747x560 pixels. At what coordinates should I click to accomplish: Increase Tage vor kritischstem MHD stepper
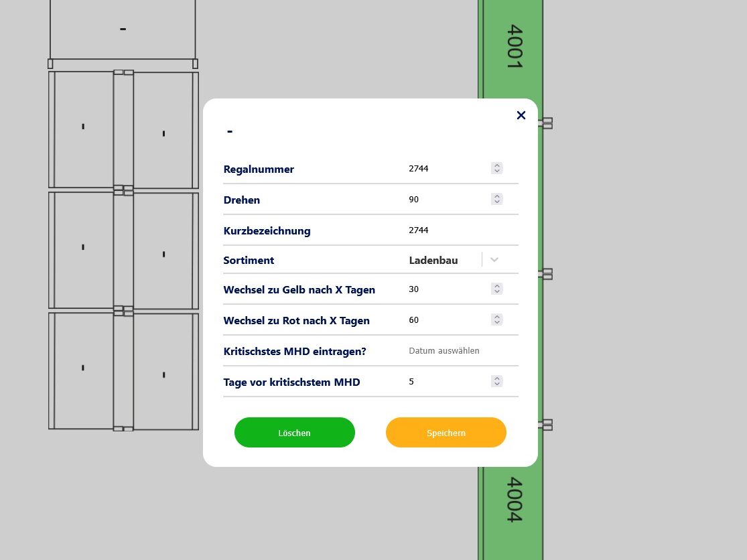point(496,378)
